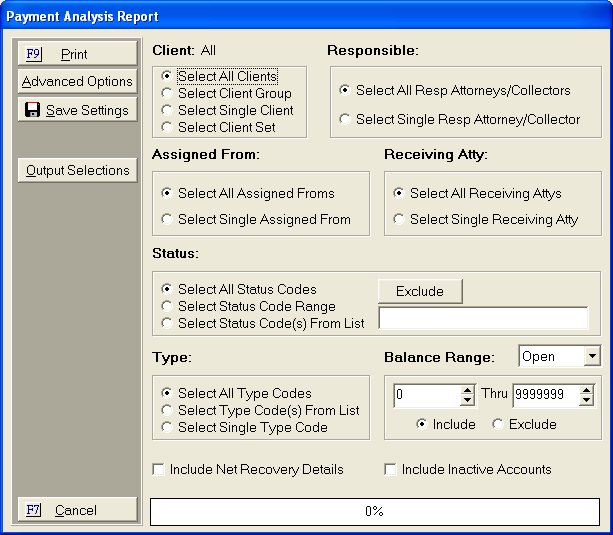Image resolution: width=613 pixels, height=535 pixels.
Task: Expand the Balance Range Open dropdown
Action: [591, 357]
